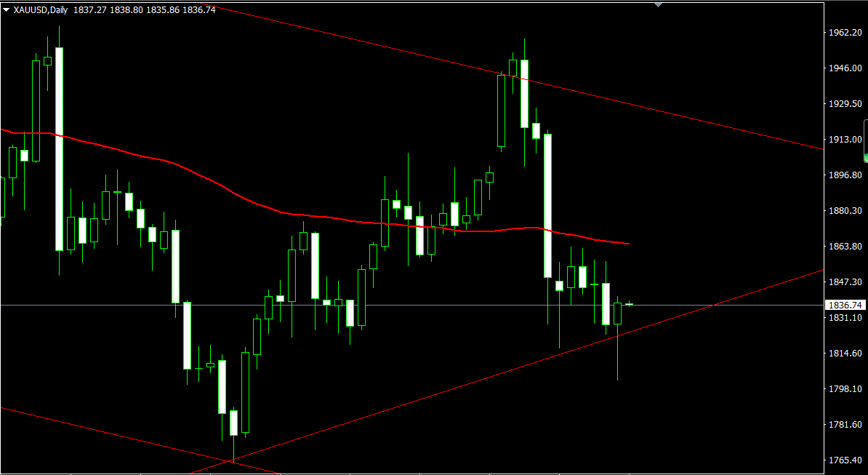Click the 1880.30 price axis label
868x475 pixels.
845,210
